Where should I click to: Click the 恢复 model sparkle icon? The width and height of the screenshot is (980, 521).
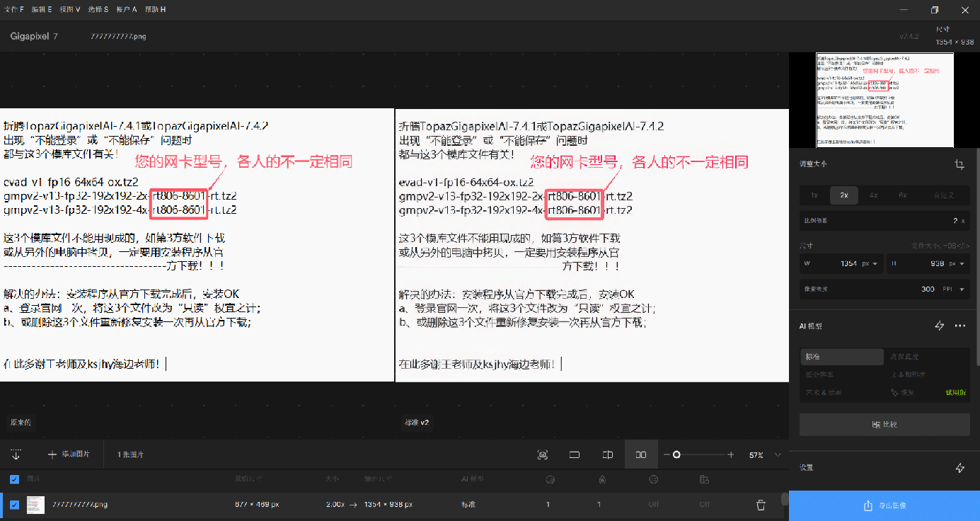(x=894, y=392)
